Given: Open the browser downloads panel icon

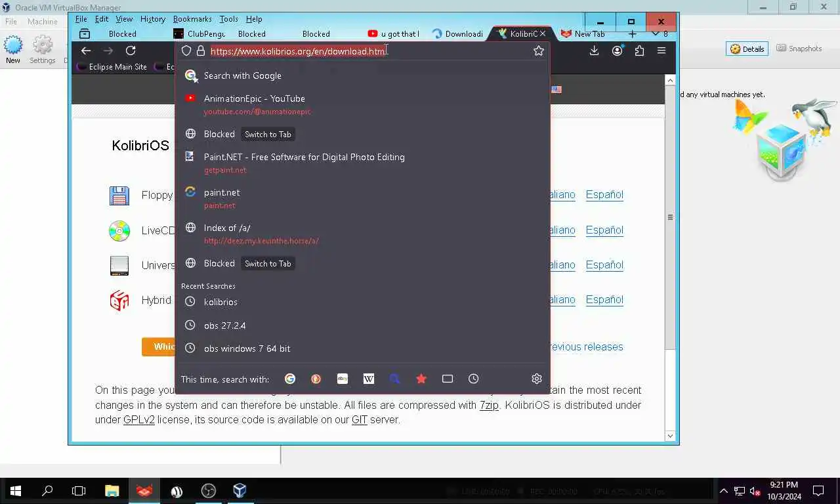Looking at the screenshot, I should tap(594, 51).
